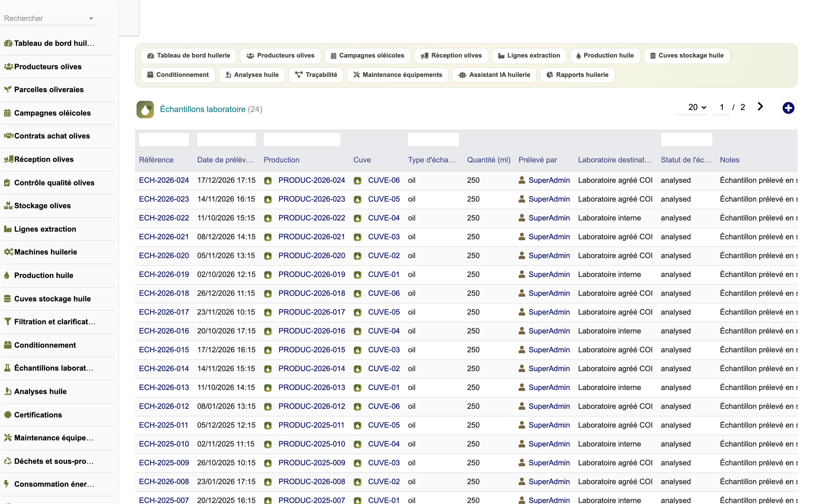The height and width of the screenshot is (504, 815).
Task: Click the Consommation énergie bolt icon
Action: point(7,484)
